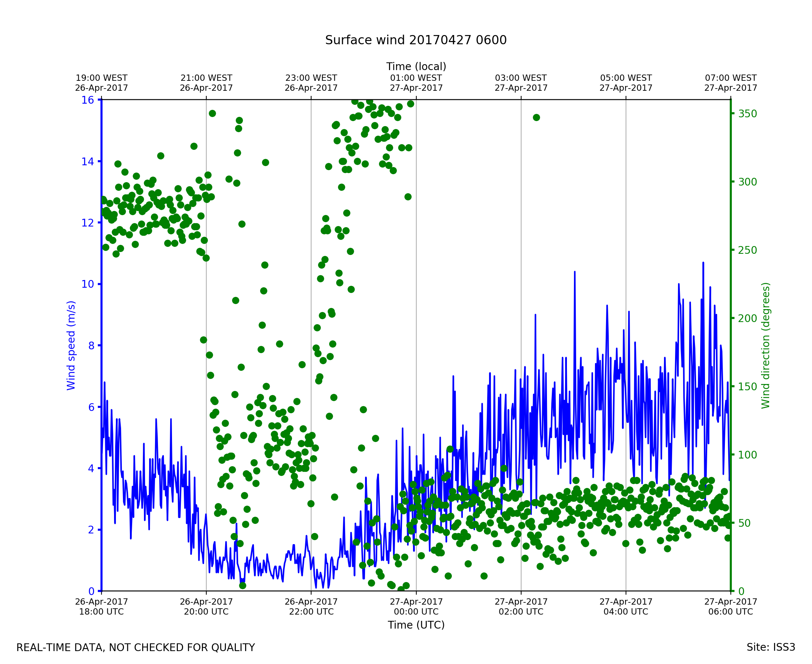Click the '26-Apr-2017 20:00 UTC' tick label
The image size is (812, 664).
(206, 606)
